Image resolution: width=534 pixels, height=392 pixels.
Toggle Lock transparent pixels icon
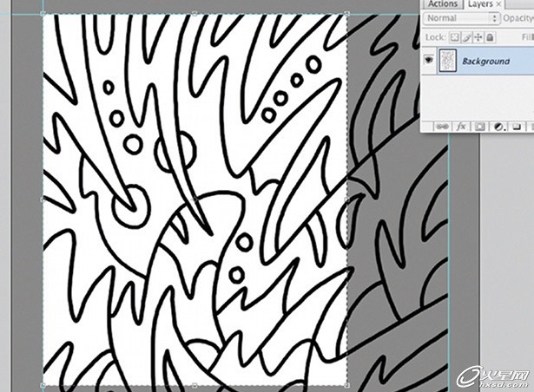[455, 37]
